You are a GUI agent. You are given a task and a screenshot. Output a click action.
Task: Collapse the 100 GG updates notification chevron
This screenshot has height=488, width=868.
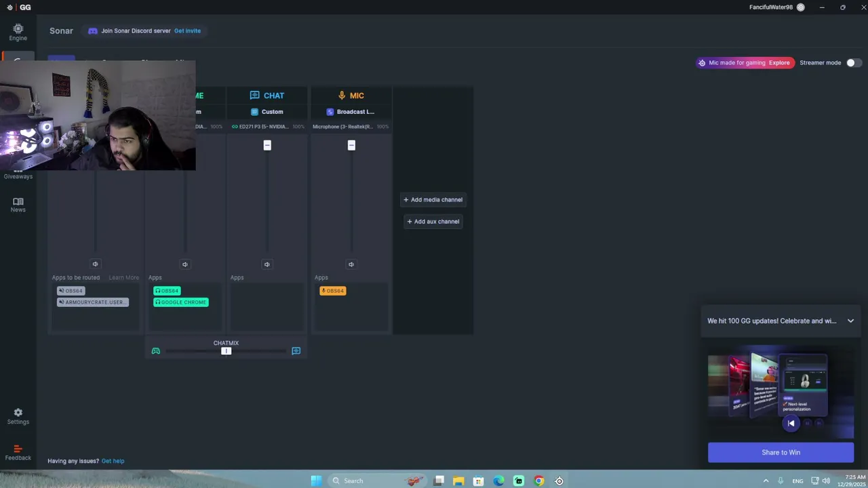point(850,321)
